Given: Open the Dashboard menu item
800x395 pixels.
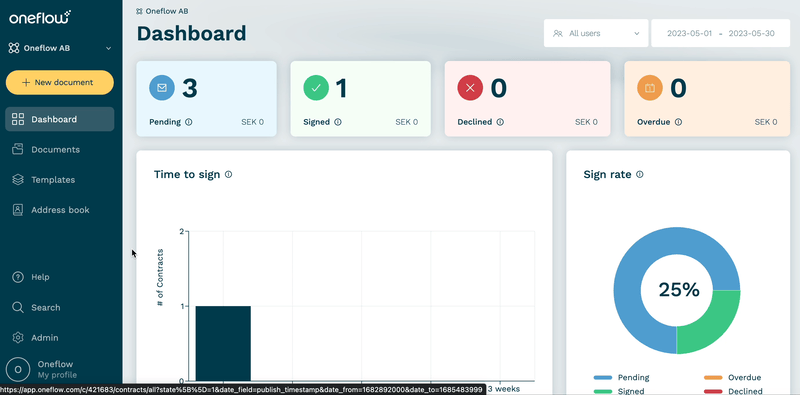Looking at the screenshot, I should pyautogui.click(x=60, y=119).
